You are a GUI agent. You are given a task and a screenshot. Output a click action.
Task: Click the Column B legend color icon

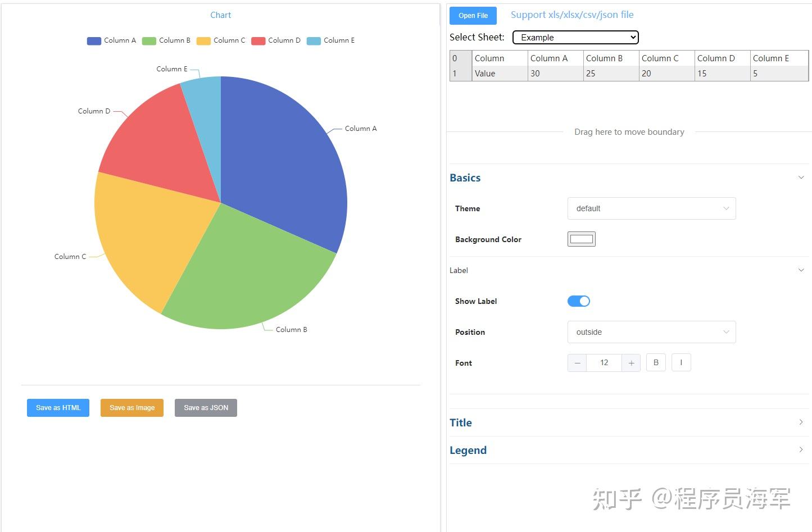(x=149, y=41)
